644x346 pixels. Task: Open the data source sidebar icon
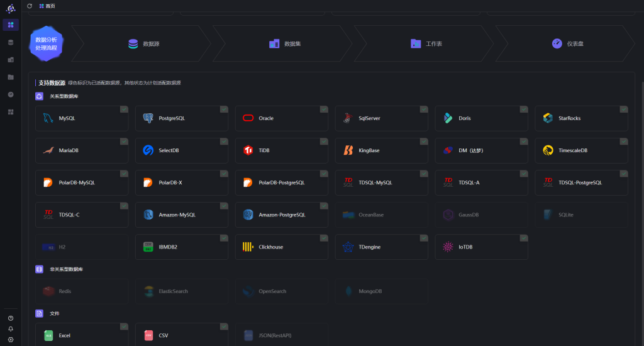point(11,42)
